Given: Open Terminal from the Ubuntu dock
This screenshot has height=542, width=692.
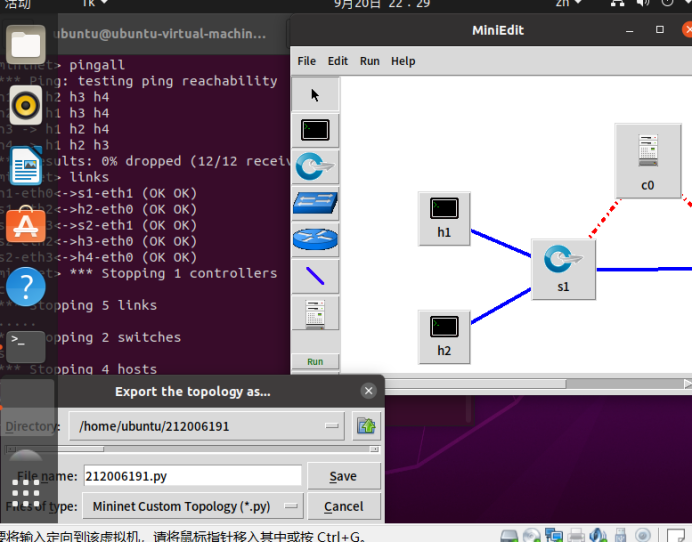Looking at the screenshot, I should (26, 347).
